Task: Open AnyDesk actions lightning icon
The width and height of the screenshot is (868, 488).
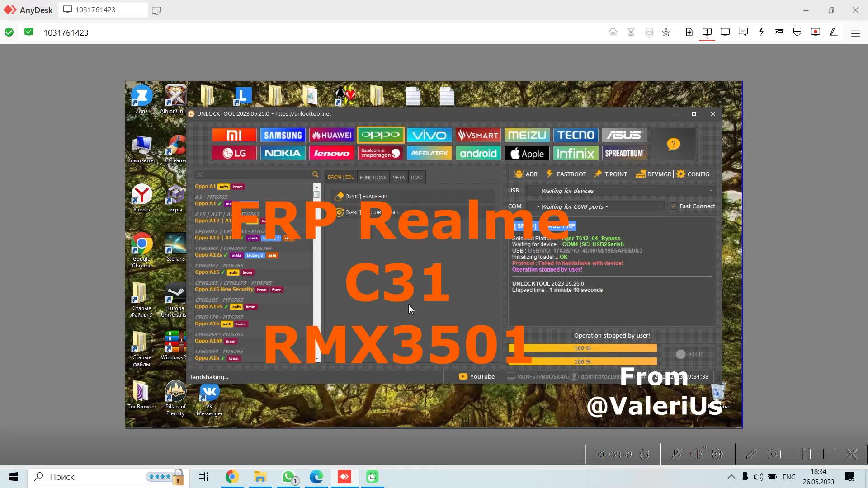Action: [x=761, y=32]
